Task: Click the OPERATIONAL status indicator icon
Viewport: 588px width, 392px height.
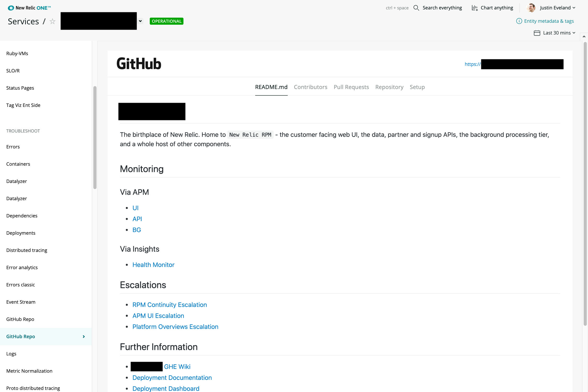Action: point(167,21)
